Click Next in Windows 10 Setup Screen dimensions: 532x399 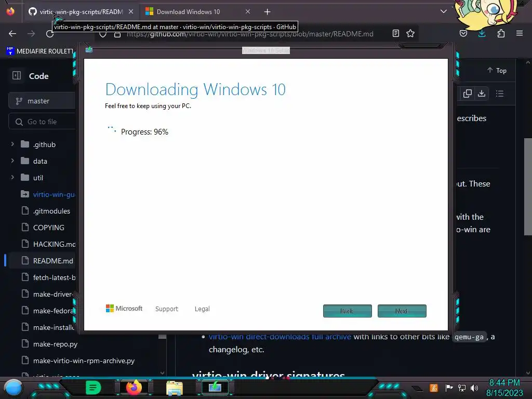coord(402,311)
